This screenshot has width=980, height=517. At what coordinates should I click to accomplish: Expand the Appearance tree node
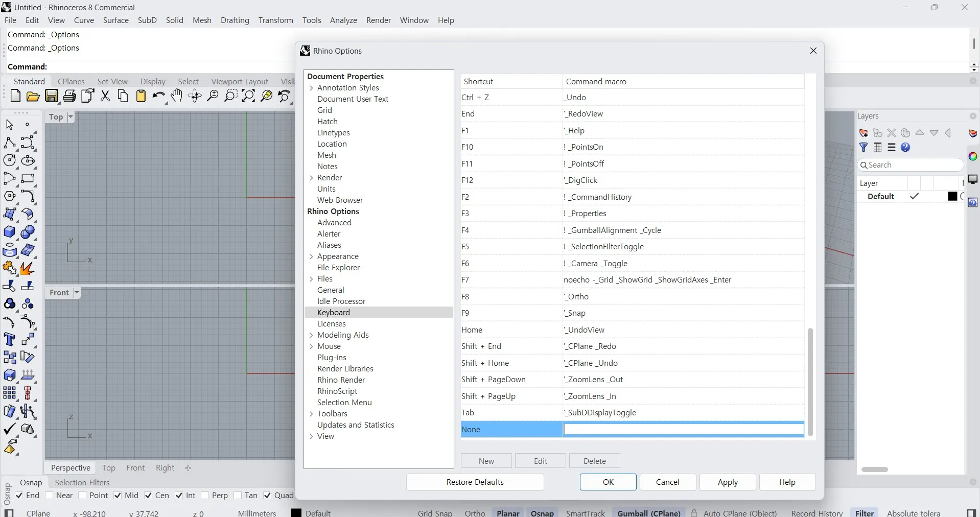click(x=311, y=256)
